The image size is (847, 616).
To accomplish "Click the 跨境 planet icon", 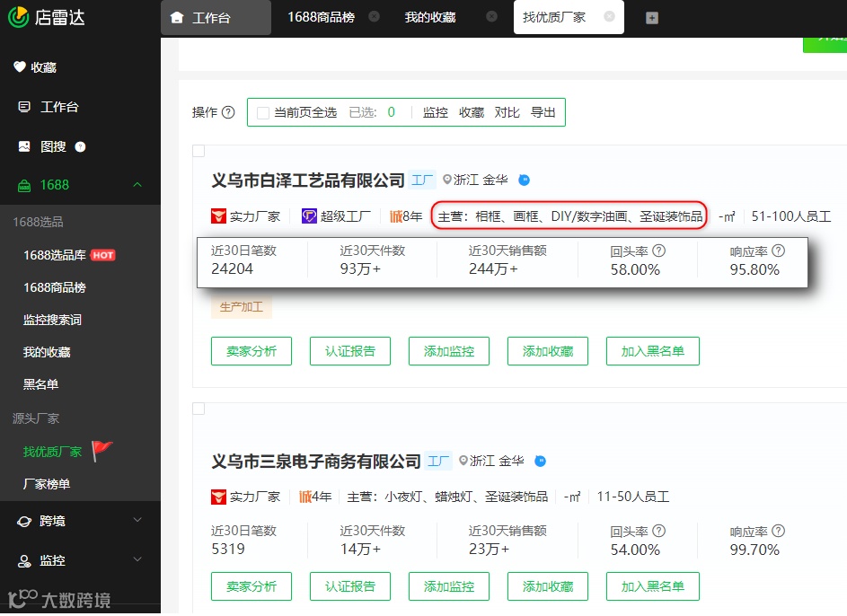I will (x=24, y=522).
